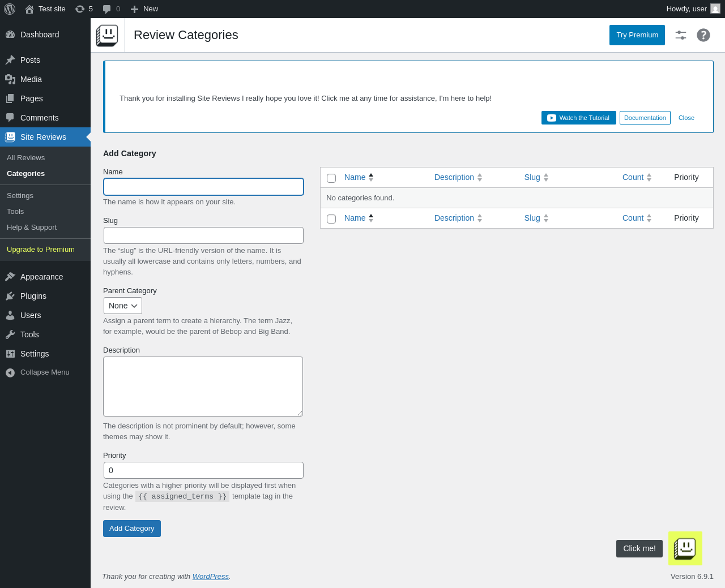Click into the category Name input field
Image resolution: width=725 pixels, height=588 pixels.
tap(203, 187)
